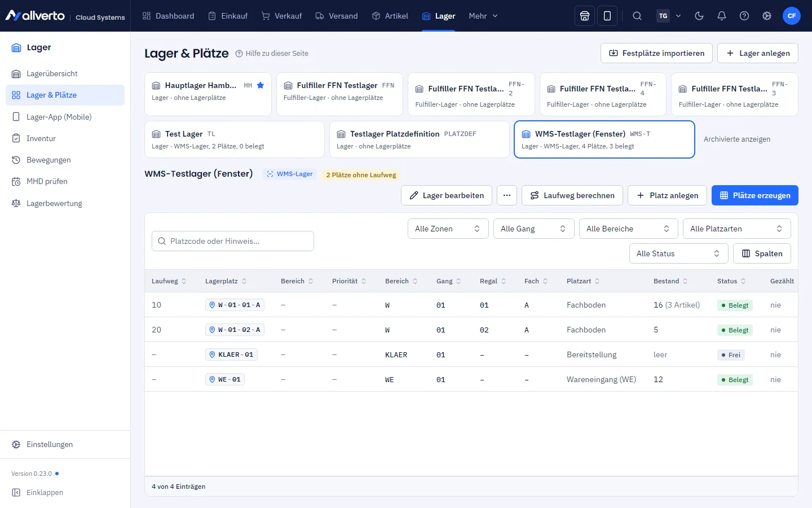This screenshot has height=508, width=812.
Task: Open notifications bell icon
Action: [x=722, y=16]
